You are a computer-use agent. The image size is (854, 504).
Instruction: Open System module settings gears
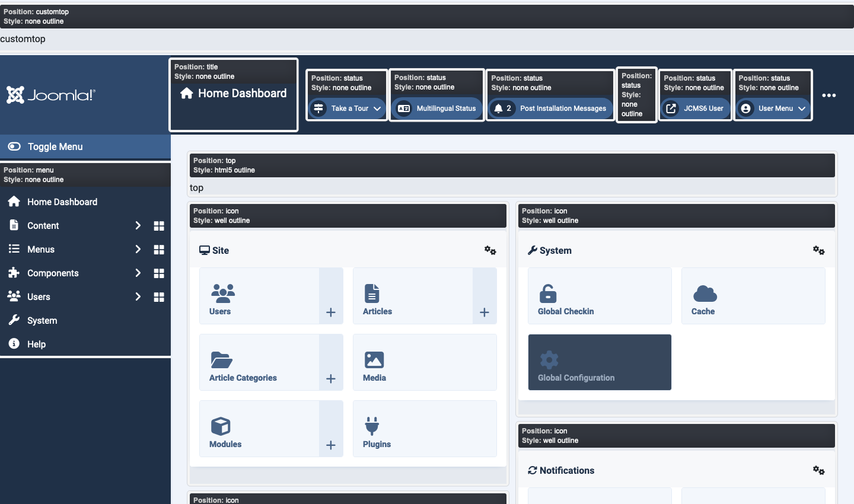[819, 250]
